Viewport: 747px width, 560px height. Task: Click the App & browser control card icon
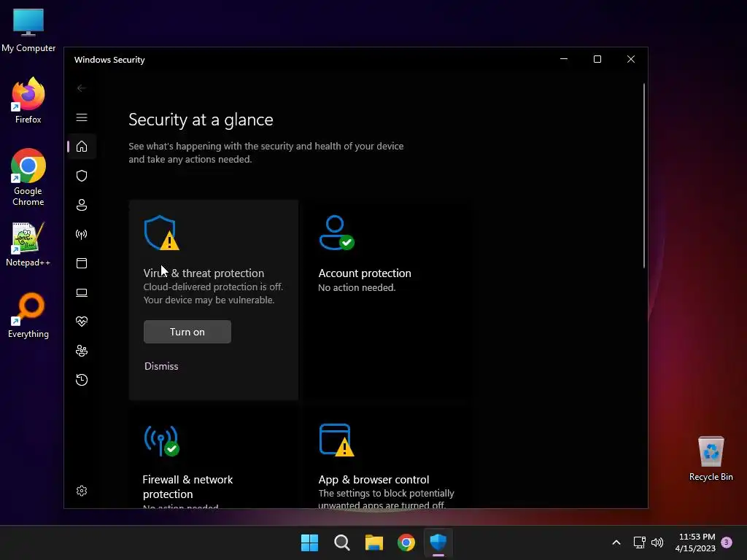coord(336,440)
